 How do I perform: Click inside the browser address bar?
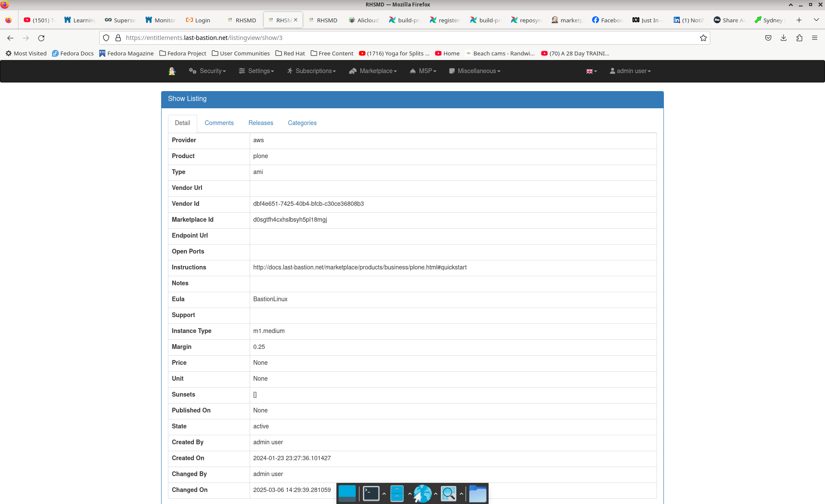coord(387,38)
